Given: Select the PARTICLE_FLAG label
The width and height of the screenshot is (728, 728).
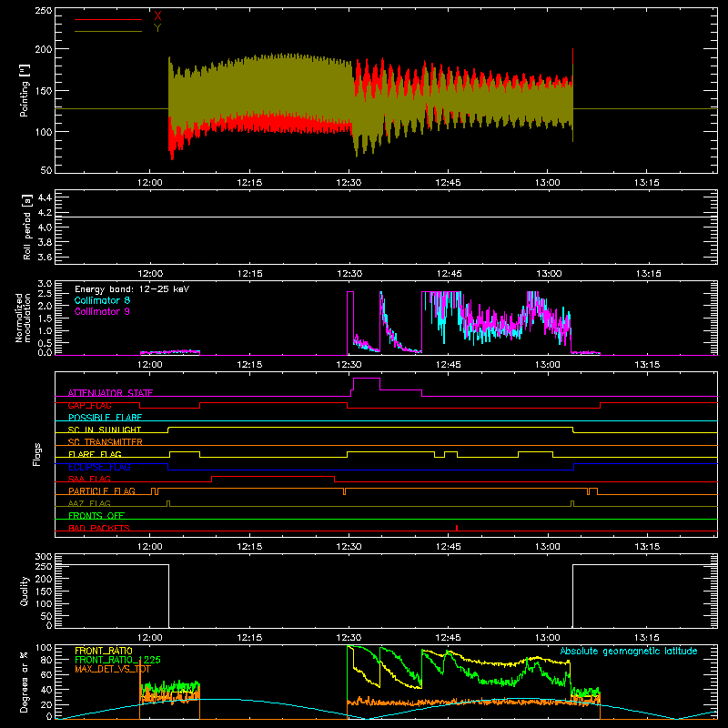Looking at the screenshot, I should (x=102, y=490).
